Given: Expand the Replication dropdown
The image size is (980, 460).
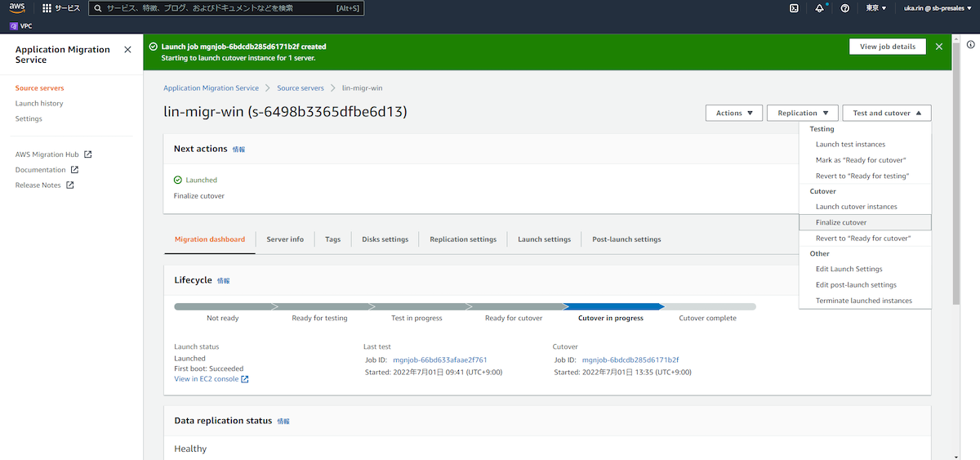Looking at the screenshot, I should pos(802,113).
